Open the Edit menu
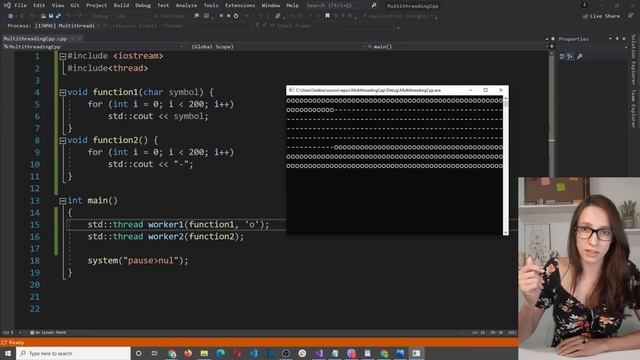 (39, 5)
